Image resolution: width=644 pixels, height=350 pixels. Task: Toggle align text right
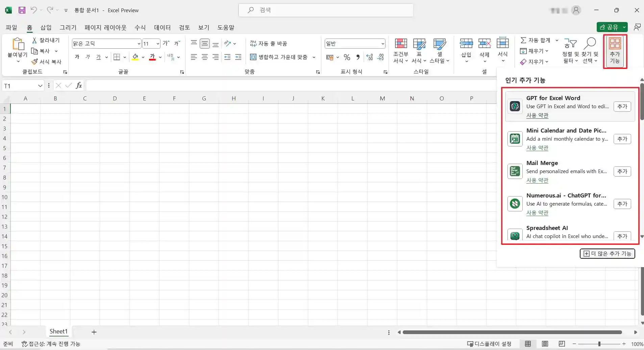(x=216, y=57)
